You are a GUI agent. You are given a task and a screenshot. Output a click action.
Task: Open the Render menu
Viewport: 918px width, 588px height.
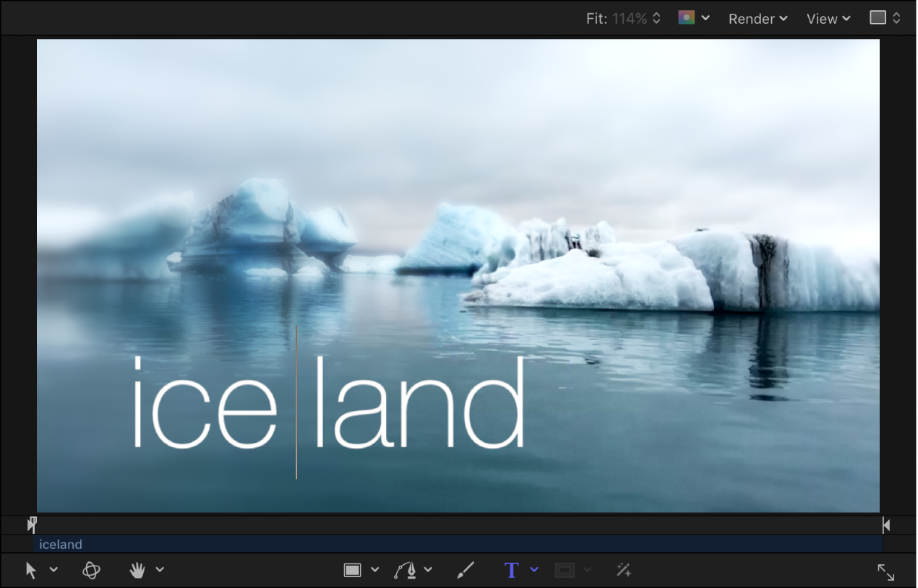pyautogui.click(x=758, y=19)
